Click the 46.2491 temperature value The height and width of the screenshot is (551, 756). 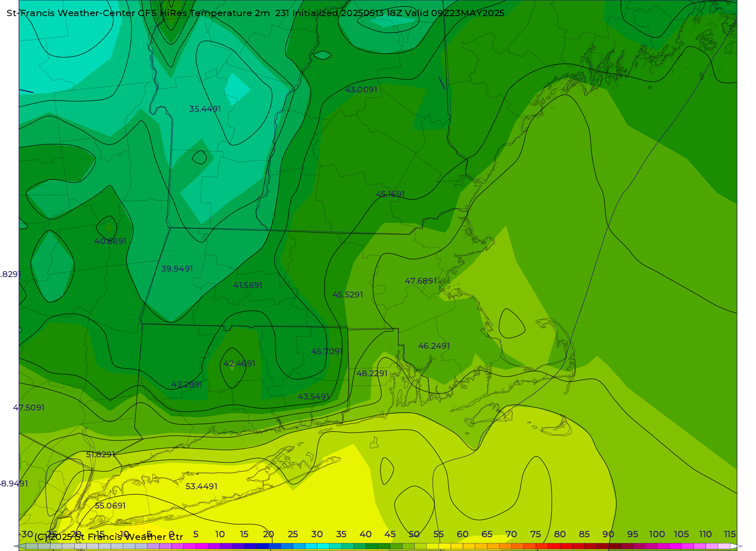[434, 346]
